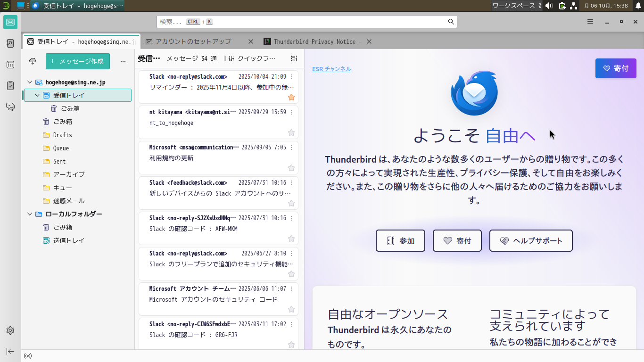The width and height of the screenshot is (644, 362).
Task: Open the Chat space
Action: (x=10, y=107)
